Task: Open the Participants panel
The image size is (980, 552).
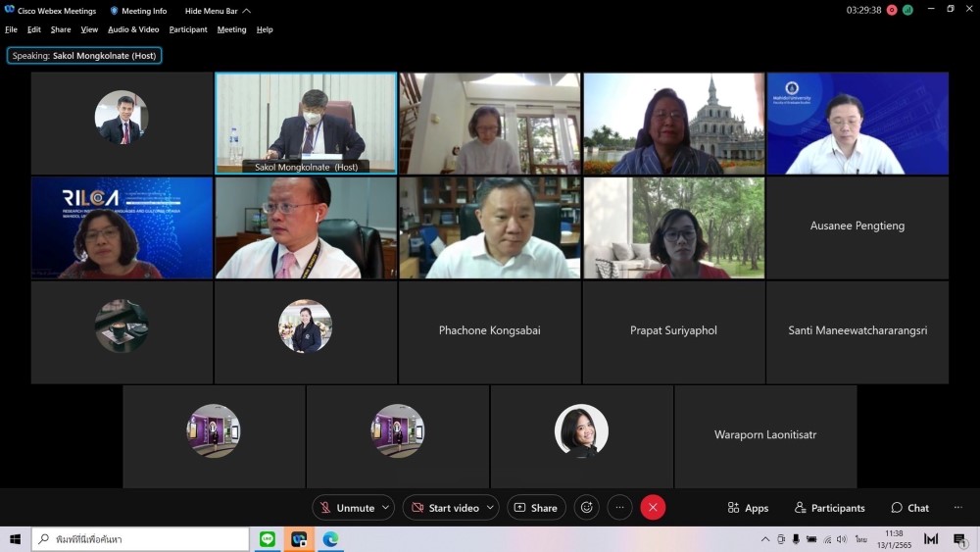Action: (x=830, y=508)
